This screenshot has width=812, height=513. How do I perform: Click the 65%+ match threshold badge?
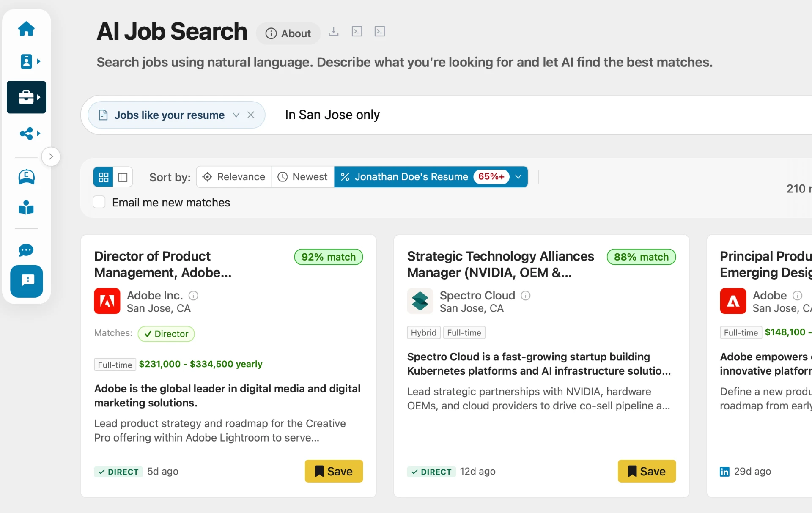click(491, 177)
